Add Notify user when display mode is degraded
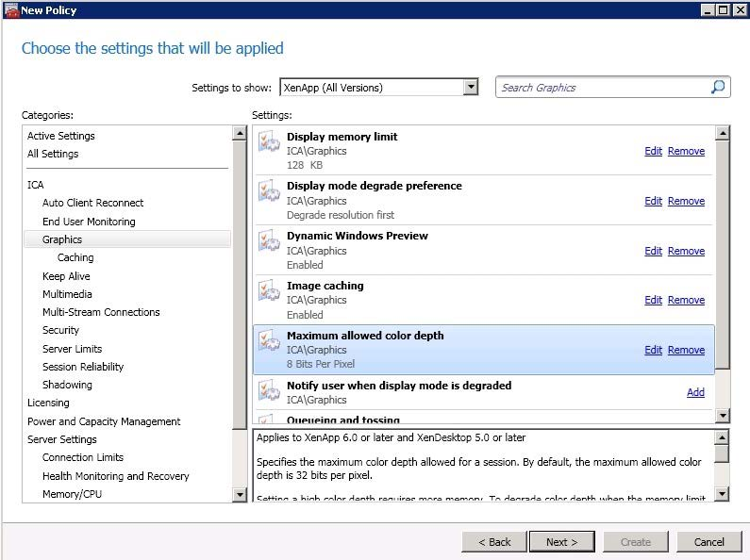Viewport: 750px width, 560px height. (x=695, y=392)
